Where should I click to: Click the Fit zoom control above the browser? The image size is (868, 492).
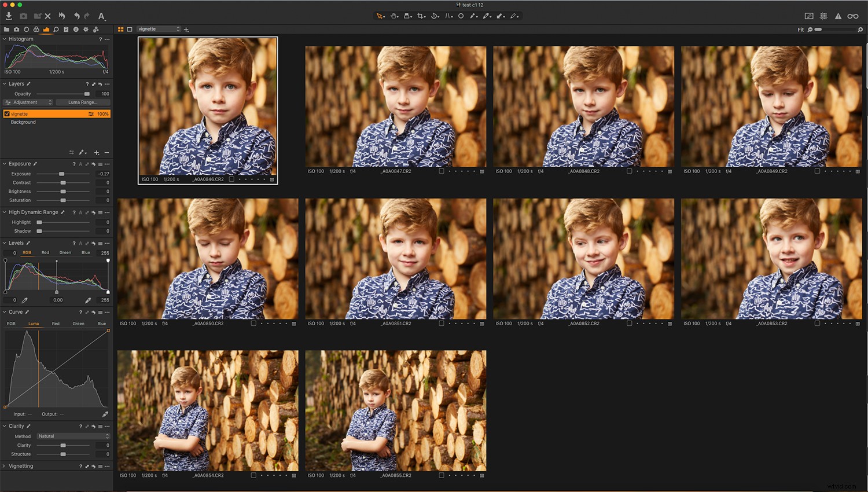tap(801, 29)
